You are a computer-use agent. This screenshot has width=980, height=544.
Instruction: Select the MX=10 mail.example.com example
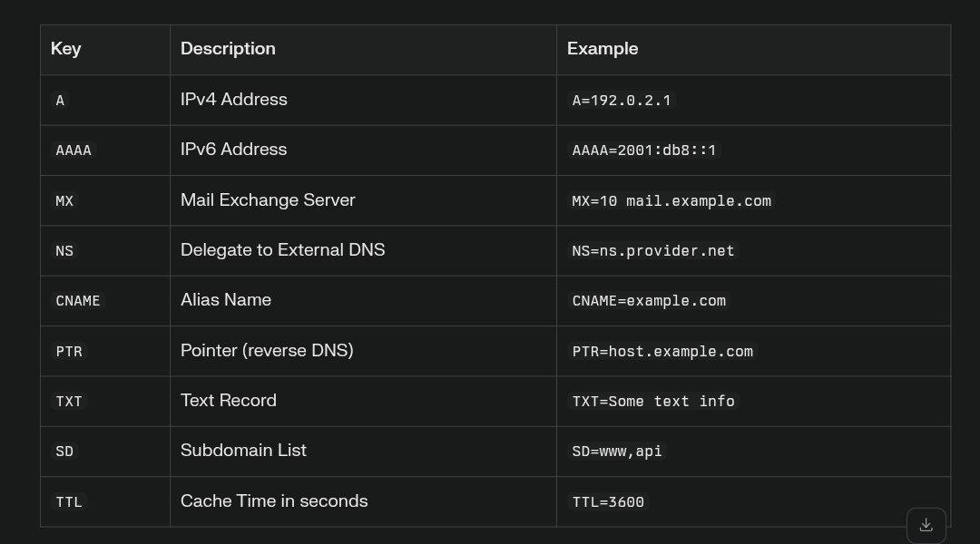(671, 201)
